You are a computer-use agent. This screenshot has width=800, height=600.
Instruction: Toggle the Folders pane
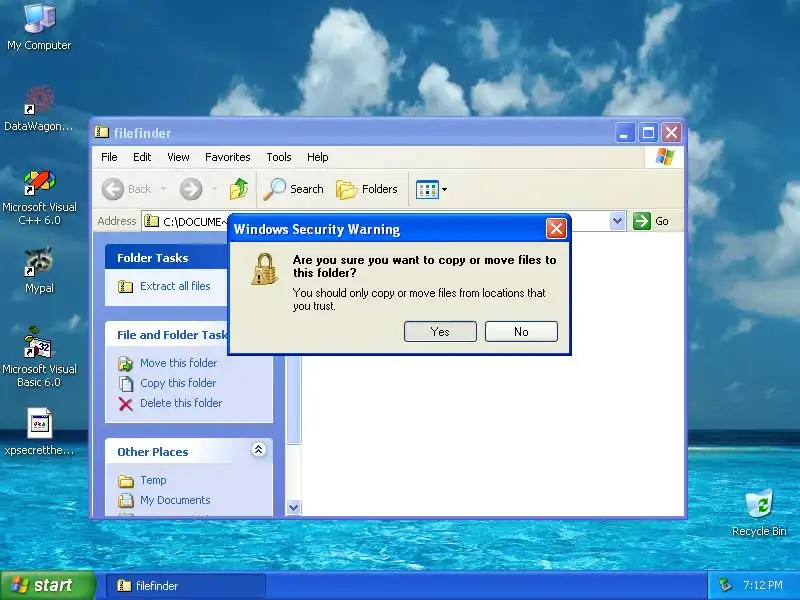click(367, 189)
